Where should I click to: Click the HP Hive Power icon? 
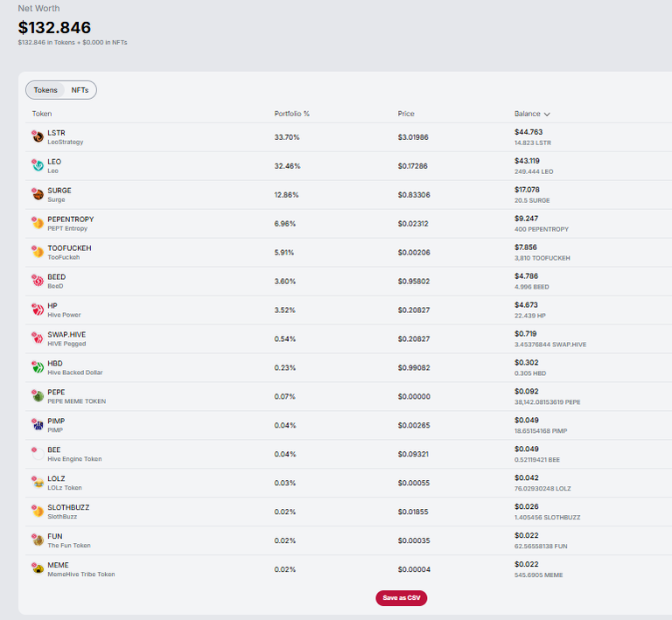point(38,310)
